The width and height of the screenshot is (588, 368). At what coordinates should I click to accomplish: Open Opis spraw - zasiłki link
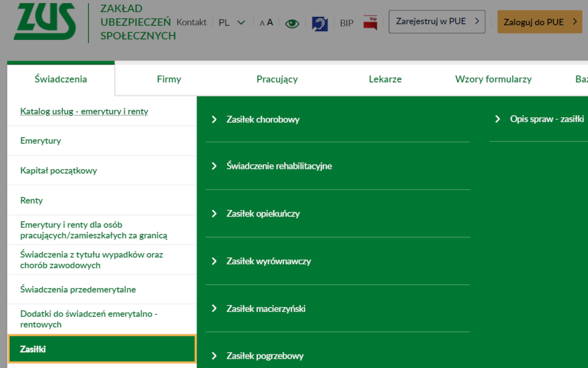tap(547, 119)
